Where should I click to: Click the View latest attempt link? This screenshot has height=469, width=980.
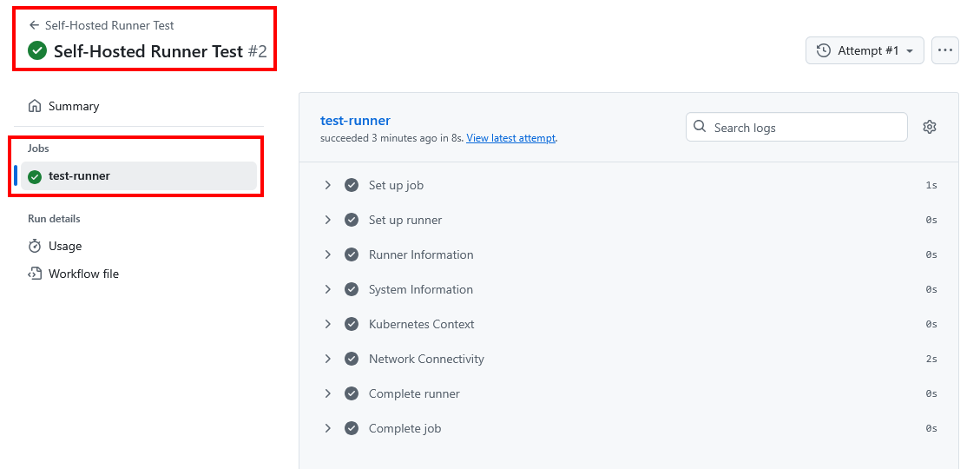tap(510, 138)
